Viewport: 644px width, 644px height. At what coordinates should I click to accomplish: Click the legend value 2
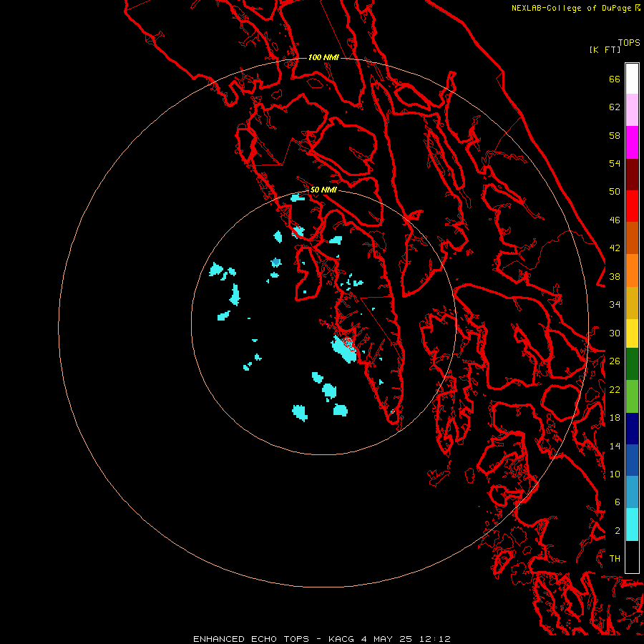(618, 531)
